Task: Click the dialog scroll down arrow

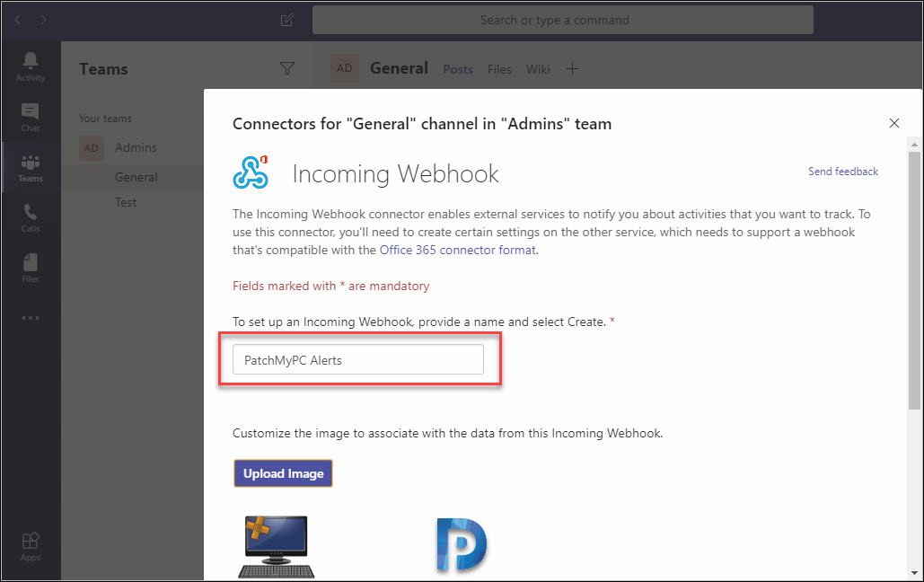Action: pyautogui.click(x=914, y=572)
